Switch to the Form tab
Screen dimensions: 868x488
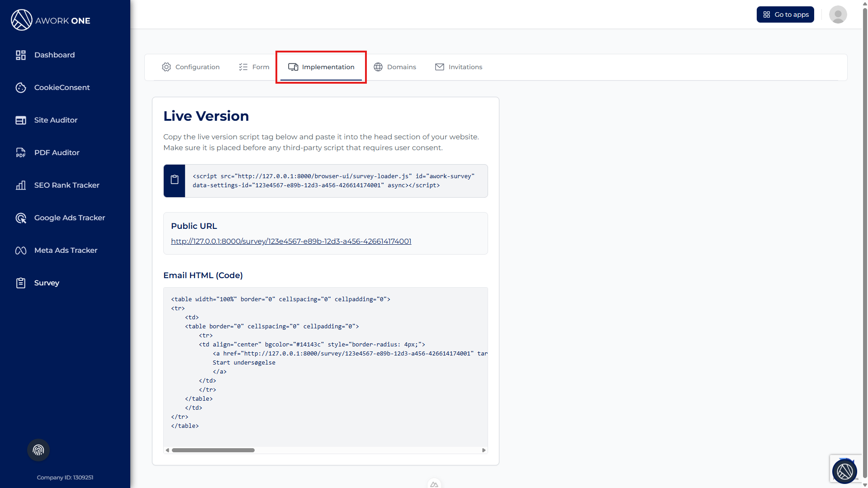(x=254, y=67)
